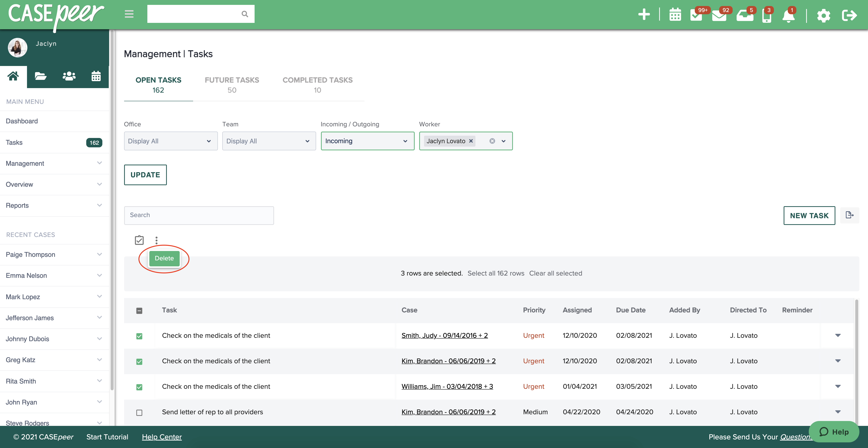This screenshot has height=448, width=868.
Task: Open the settings gear icon
Action: coord(824,16)
